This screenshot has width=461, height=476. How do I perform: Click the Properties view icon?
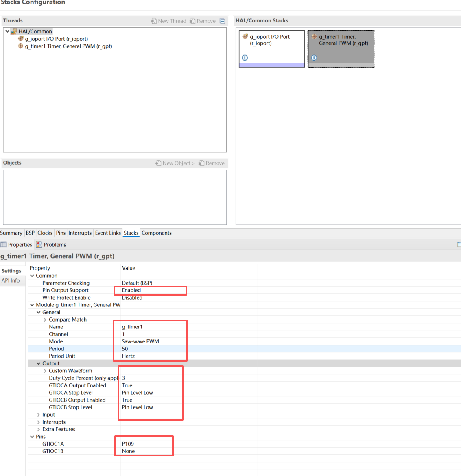(3, 244)
